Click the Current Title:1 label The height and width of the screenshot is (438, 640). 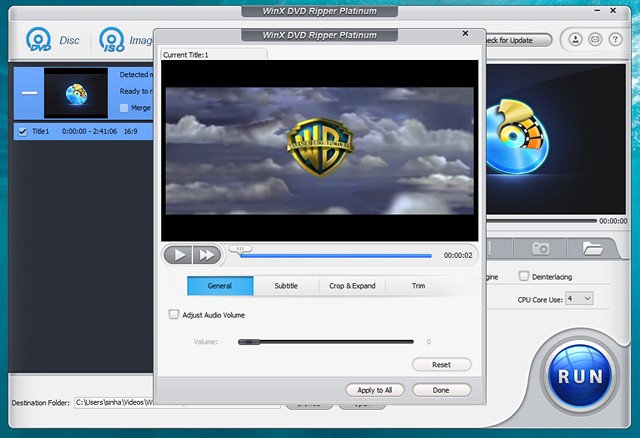186,55
